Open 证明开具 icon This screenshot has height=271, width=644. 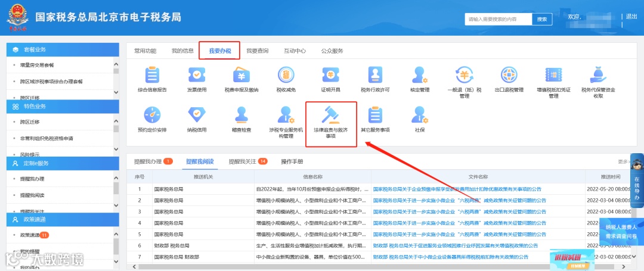click(330, 75)
